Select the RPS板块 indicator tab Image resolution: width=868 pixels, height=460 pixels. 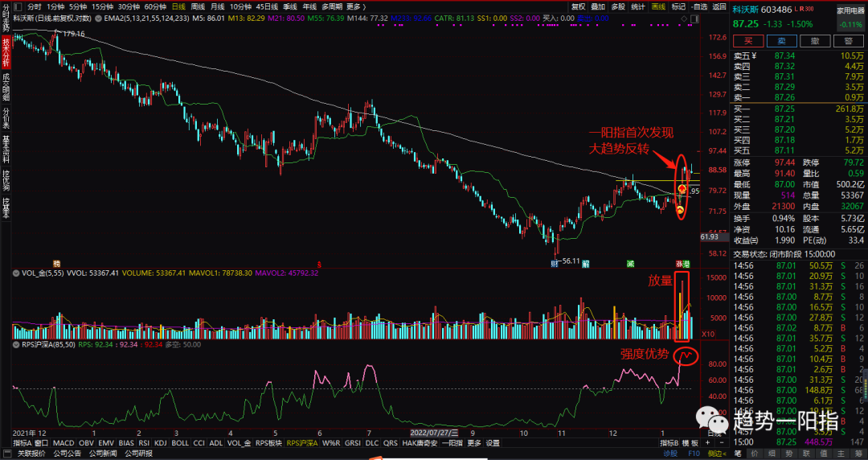[x=269, y=443]
